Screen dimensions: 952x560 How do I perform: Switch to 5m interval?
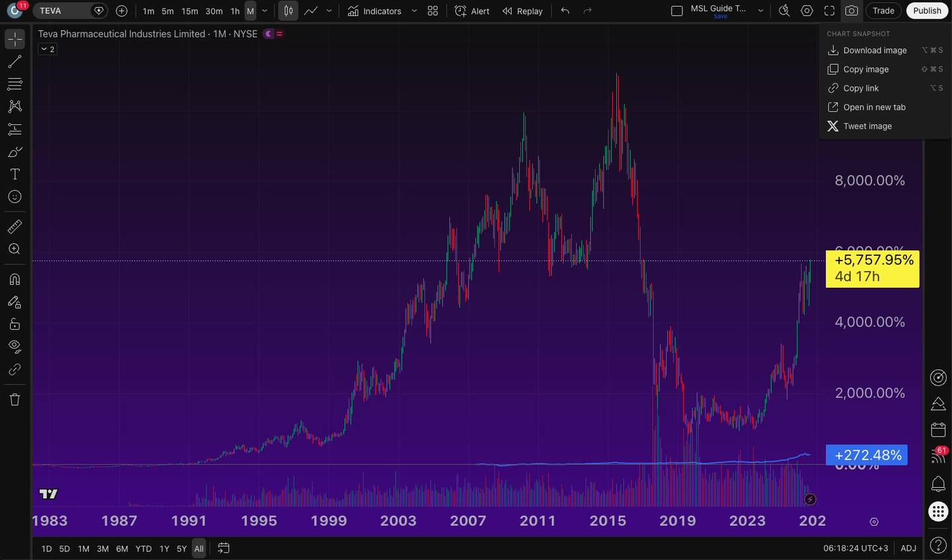point(168,11)
